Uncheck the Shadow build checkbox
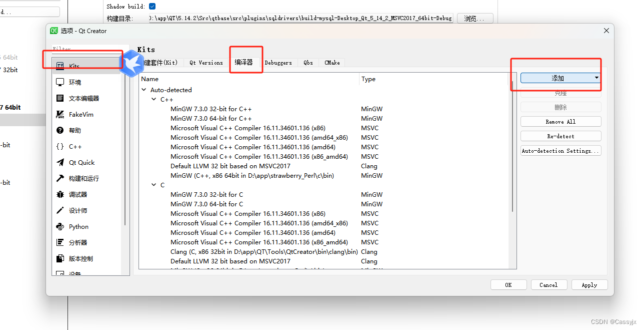 tap(151, 6)
